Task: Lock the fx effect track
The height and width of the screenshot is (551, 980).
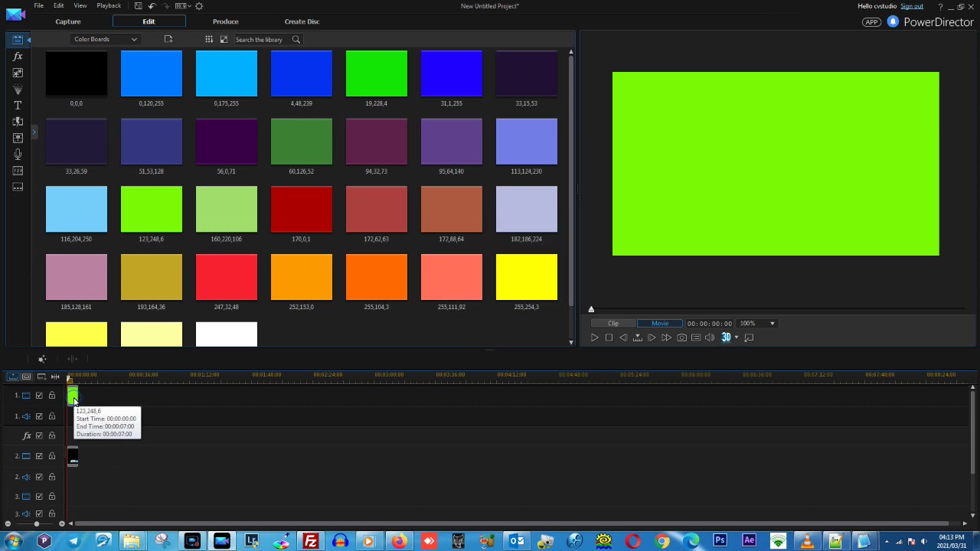Action: [52, 436]
